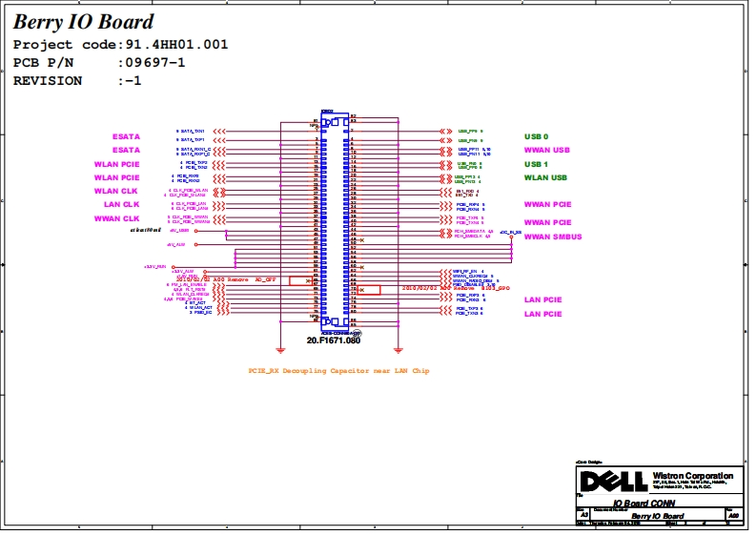Viewport: 756px width, 535px height.
Task: Select the Project code text line
Action: click(x=120, y=45)
